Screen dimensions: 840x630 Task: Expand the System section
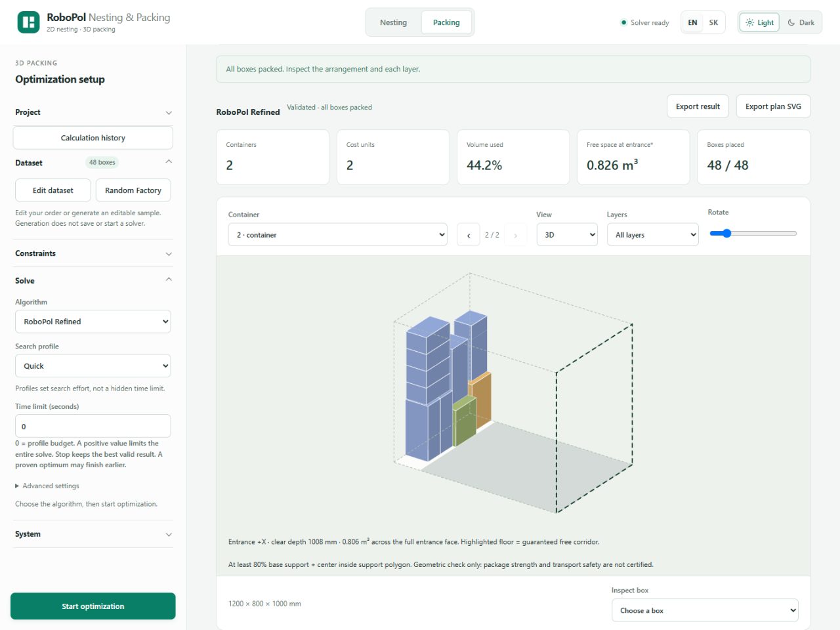(93, 534)
